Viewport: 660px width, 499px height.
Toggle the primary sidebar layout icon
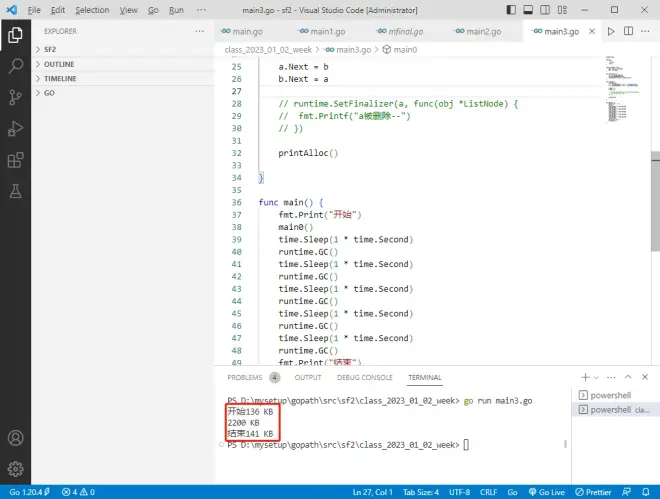[511, 10]
